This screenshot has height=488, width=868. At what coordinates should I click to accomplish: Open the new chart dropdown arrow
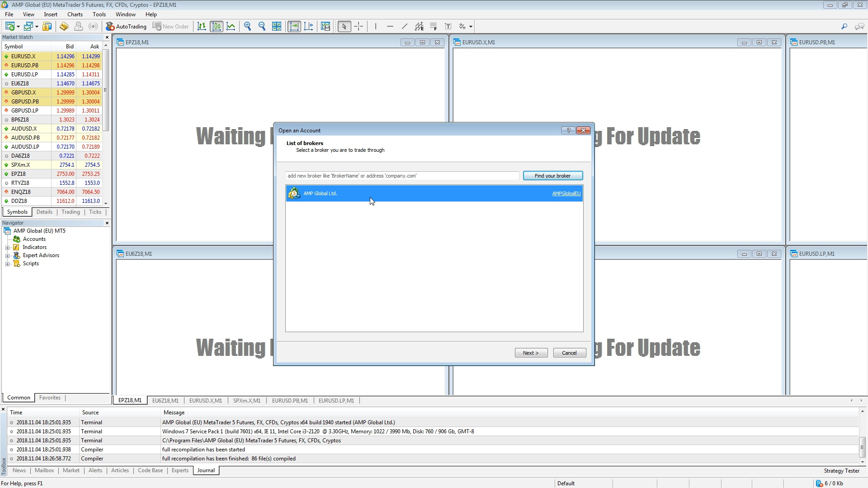pos(18,27)
